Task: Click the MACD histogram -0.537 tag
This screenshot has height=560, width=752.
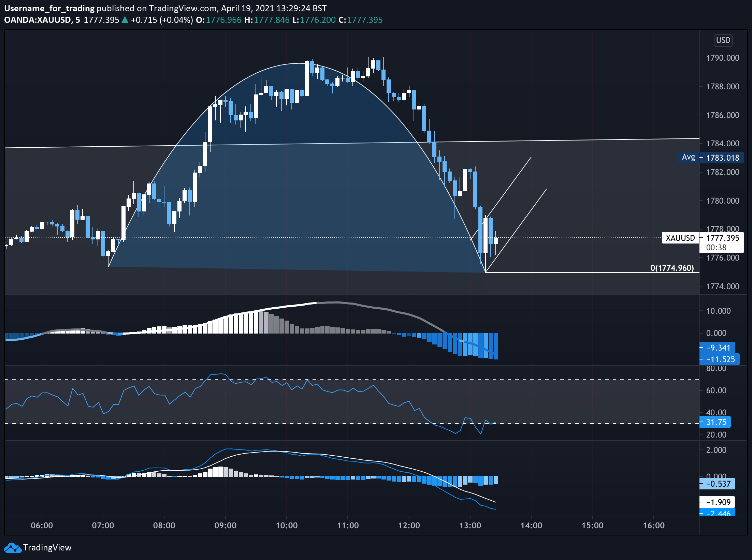Action: tap(717, 484)
